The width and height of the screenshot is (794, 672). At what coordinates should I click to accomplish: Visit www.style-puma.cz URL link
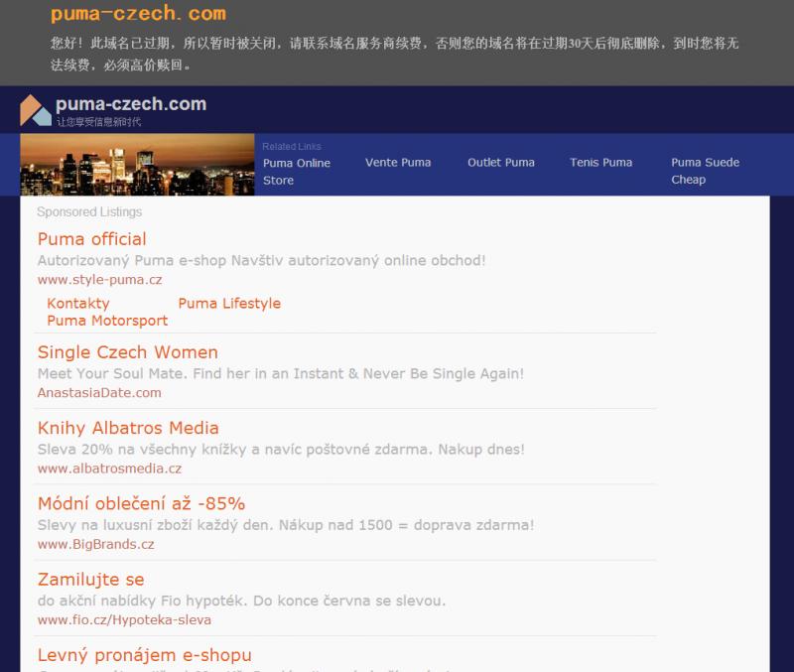(x=100, y=280)
